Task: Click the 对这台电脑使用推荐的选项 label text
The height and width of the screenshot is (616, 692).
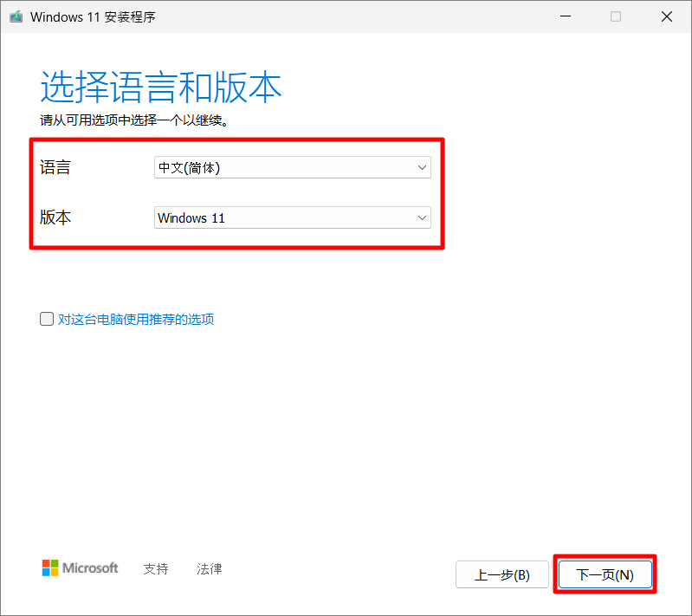Action: [x=136, y=319]
